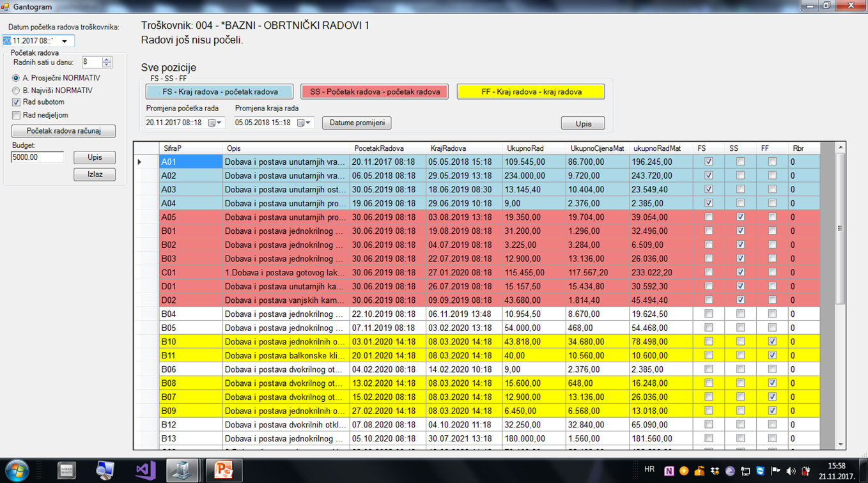Click the 27.01.2020 08:18 KrajRadova cell
The height and width of the screenshot is (483, 868).
click(x=463, y=272)
